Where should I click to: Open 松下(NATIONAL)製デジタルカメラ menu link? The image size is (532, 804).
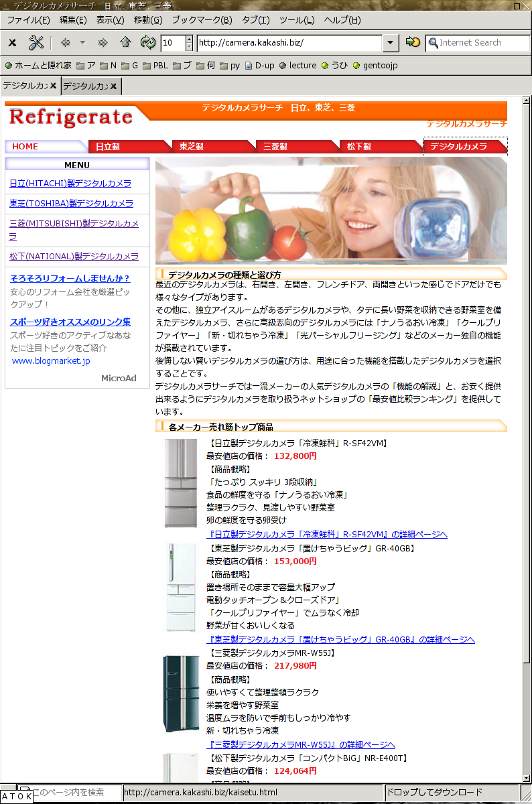(x=74, y=257)
